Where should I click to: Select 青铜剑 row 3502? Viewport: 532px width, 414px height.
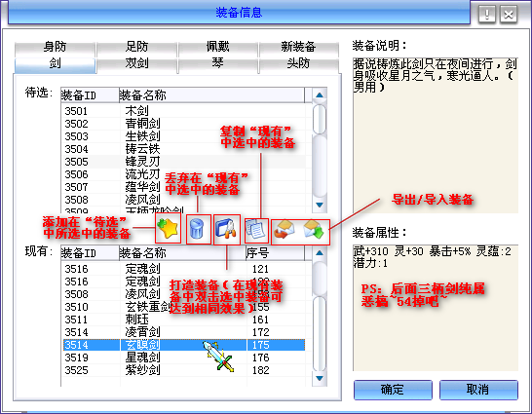pyautogui.click(x=183, y=124)
